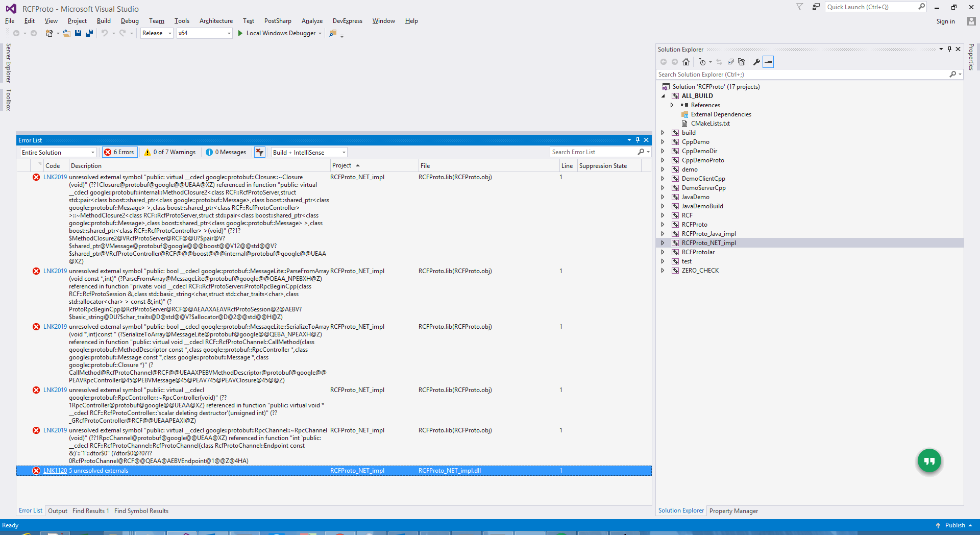Start debugging with green play icon

(240, 33)
